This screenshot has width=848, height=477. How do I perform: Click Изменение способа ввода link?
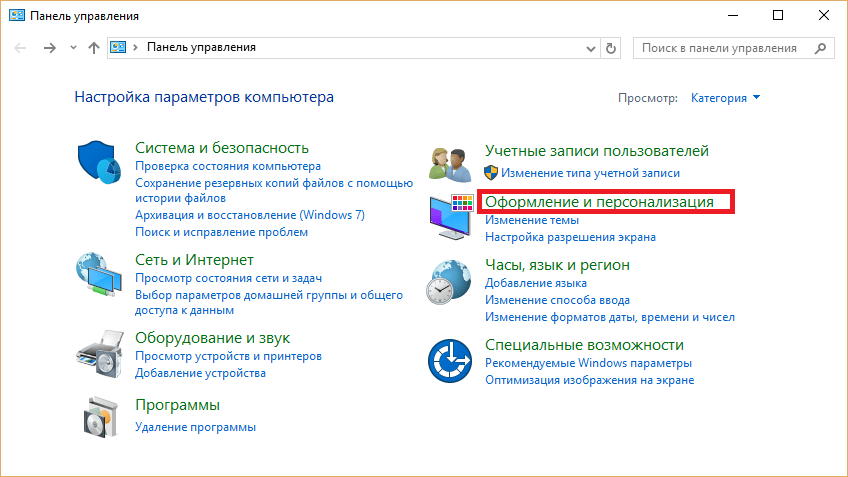557,300
